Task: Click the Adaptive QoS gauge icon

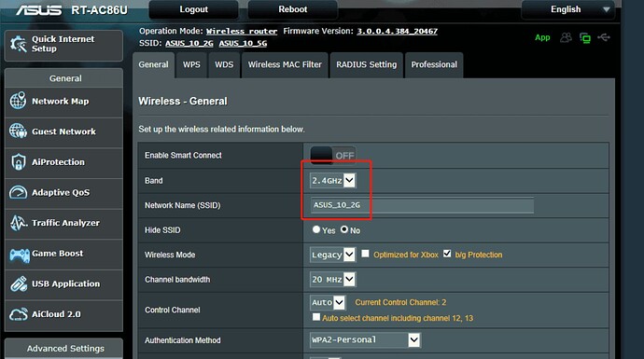Action: pyautogui.click(x=18, y=192)
